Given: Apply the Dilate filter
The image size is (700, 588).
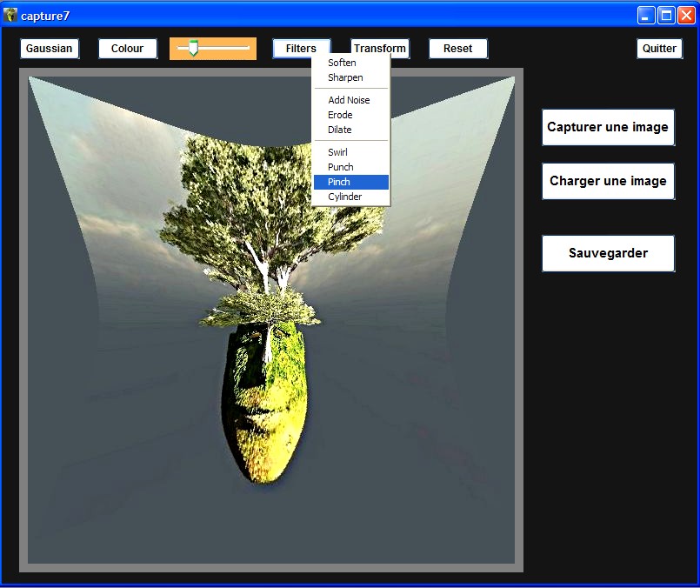Looking at the screenshot, I should (x=351, y=130).
